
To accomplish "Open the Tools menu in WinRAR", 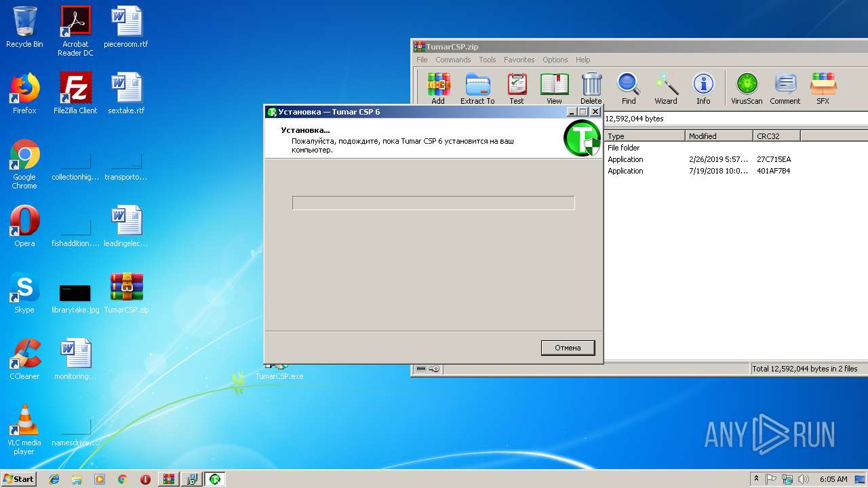I will tap(488, 60).
